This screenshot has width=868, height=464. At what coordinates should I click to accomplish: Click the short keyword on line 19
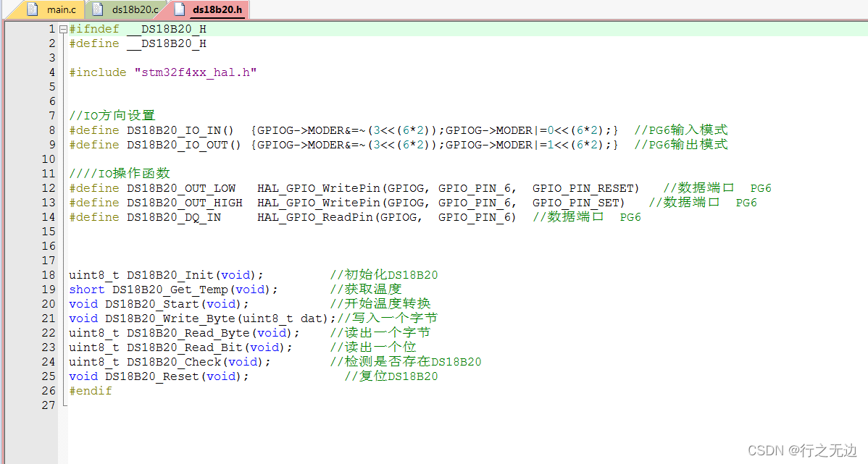[x=87, y=290]
